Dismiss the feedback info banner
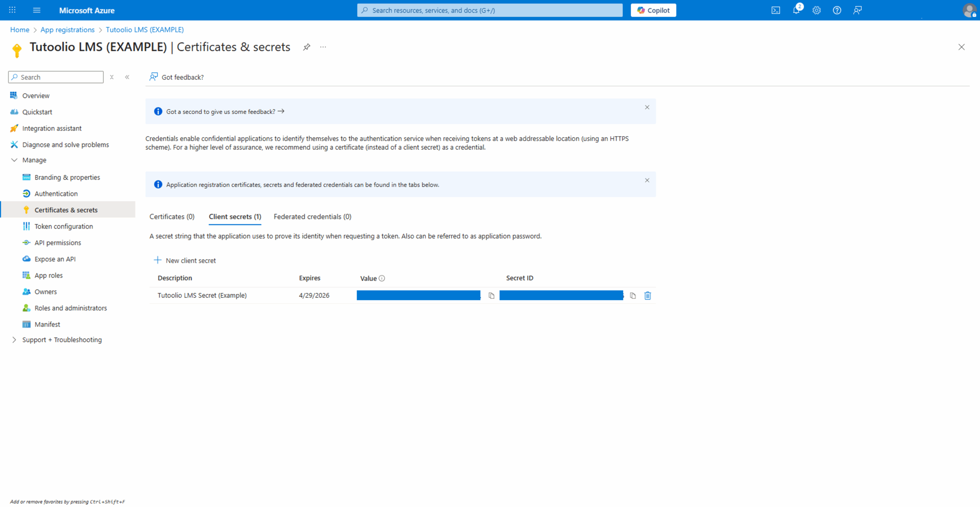The height and width of the screenshot is (507, 980). (x=647, y=107)
